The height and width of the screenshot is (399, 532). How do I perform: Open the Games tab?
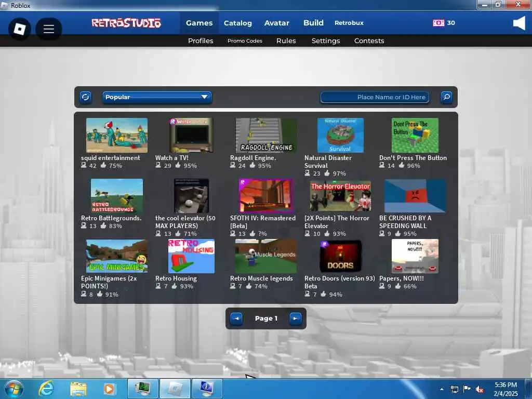point(199,23)
